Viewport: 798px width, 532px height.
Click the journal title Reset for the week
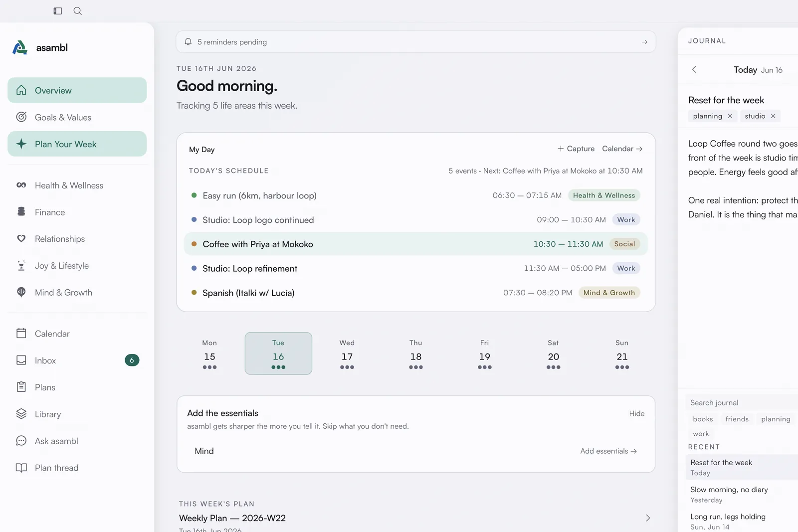(x=726, y=100)
